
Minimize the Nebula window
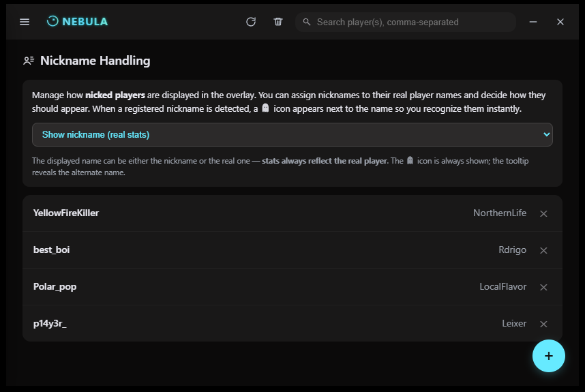click(533, 22)
